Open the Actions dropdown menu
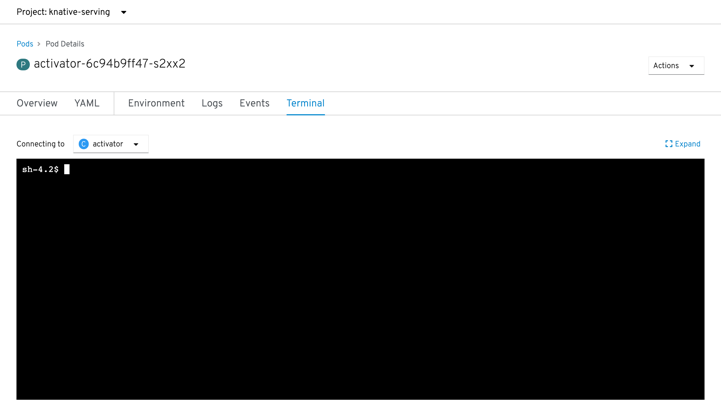 pos(676,66)
